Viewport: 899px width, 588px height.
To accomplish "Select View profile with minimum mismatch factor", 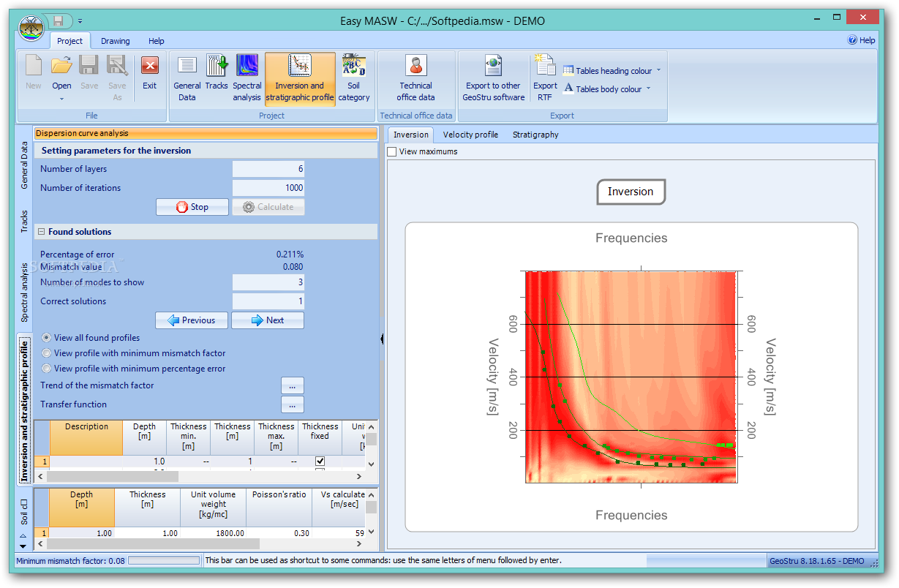I will pyautogui.click(x=47, y=353).
